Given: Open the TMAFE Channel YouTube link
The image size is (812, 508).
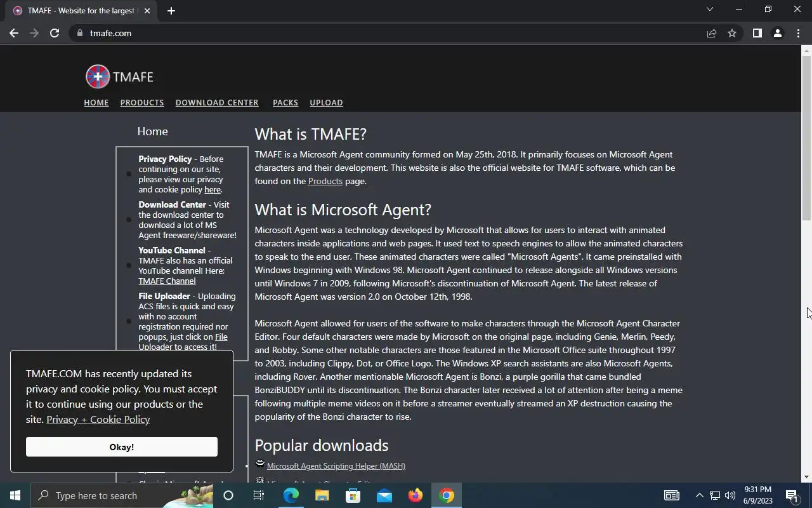Looking at the screenshot, I should (x=167, y=281).
